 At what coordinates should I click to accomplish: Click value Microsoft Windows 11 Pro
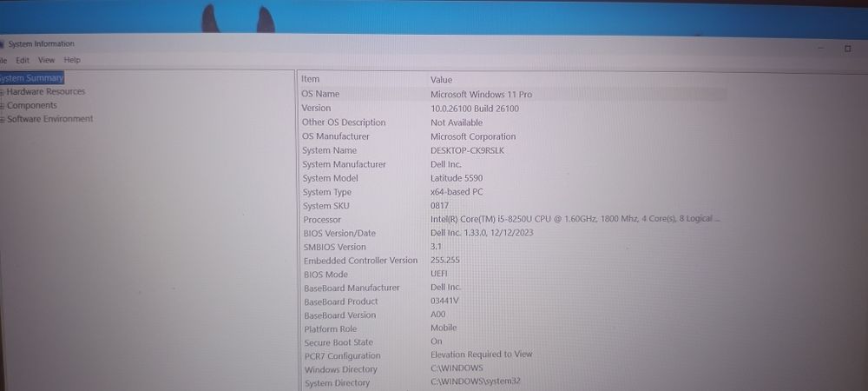tap(481, 94)
